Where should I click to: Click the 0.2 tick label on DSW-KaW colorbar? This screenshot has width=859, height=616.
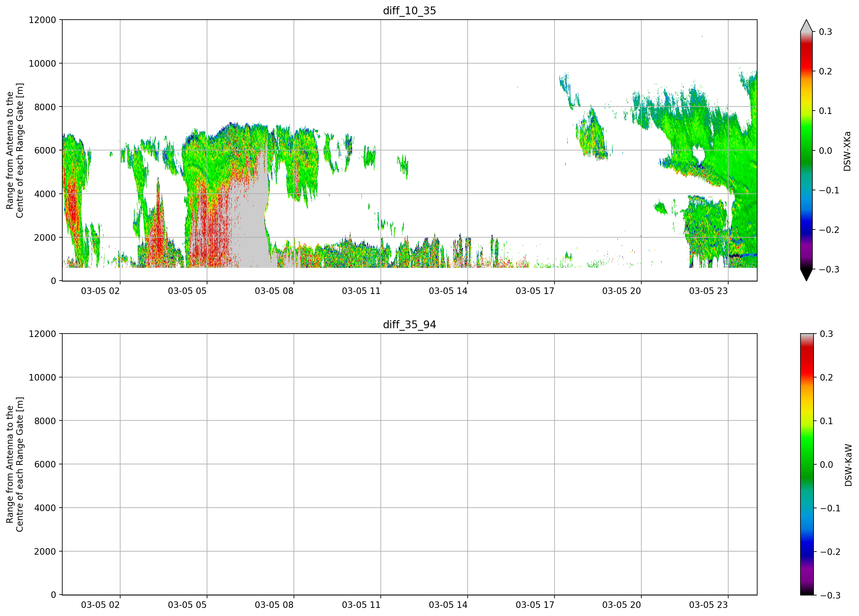(826, 377)
